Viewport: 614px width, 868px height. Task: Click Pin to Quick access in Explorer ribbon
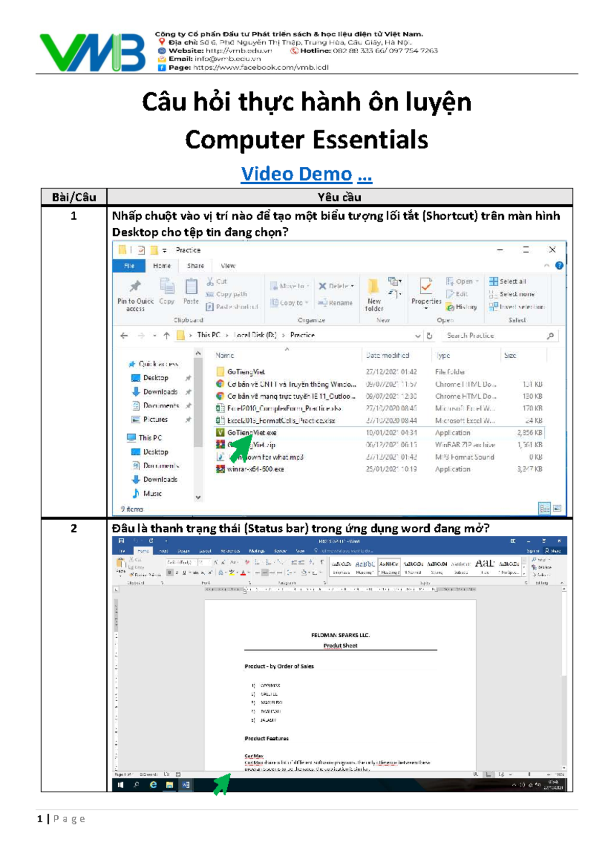[x=135, y=296]
